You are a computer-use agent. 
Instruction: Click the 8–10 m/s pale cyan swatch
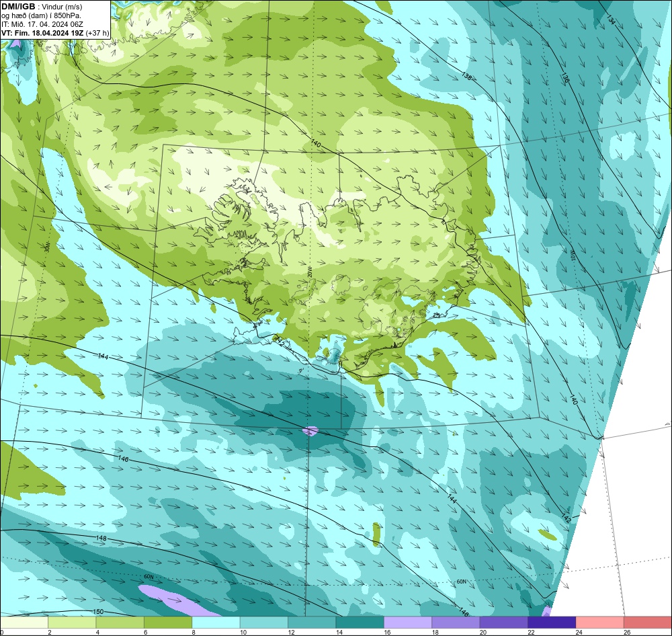(x=216, y=623)
